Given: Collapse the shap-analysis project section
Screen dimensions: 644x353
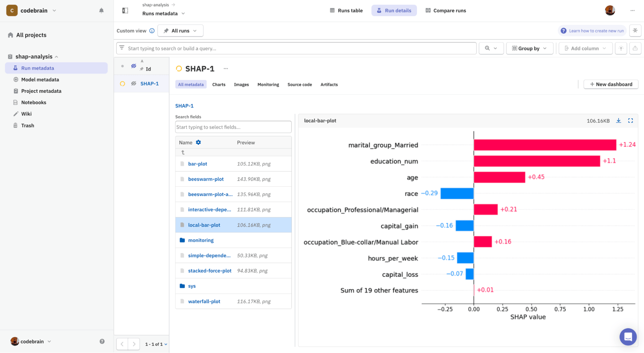Looking at the screenshot, I should coord(57,56).
